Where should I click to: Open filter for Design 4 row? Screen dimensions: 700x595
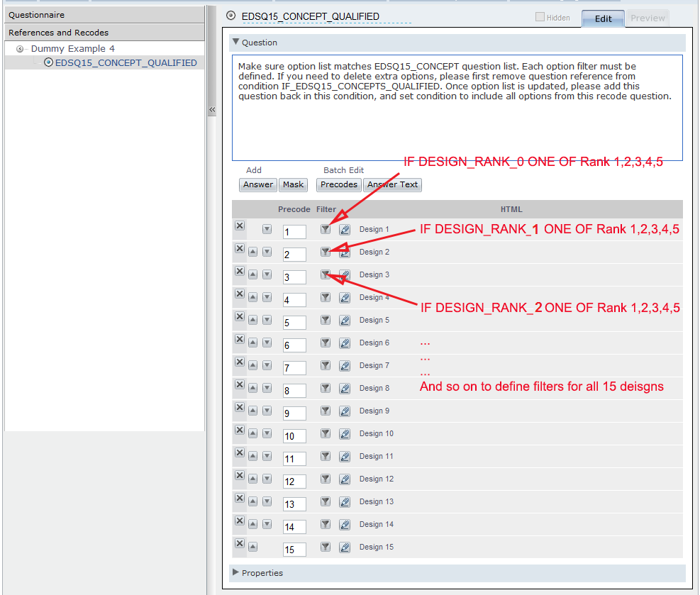[x=326, y=297]
